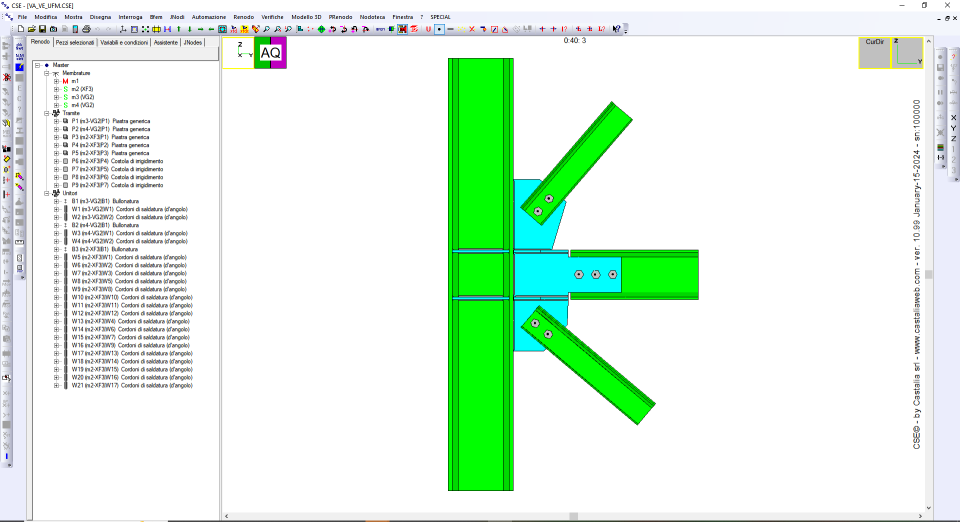Screen dimensions: 960x522
Task: Pan view up with the green up arrow
Action: coord(179,29)
